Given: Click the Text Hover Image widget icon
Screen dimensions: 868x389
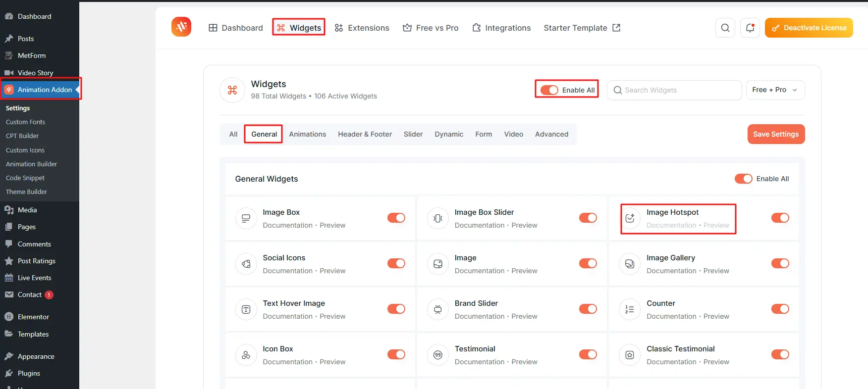Looking at the screenshot, I should pyautogui.click(x=246, y=309).
